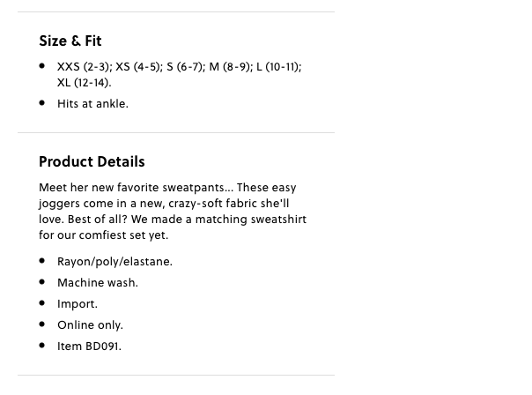The height and width of the screenshot is (395, 532).
Task: Click the matching sweatshirt description line
Action: pyautogui.click(x=173, y=220)
